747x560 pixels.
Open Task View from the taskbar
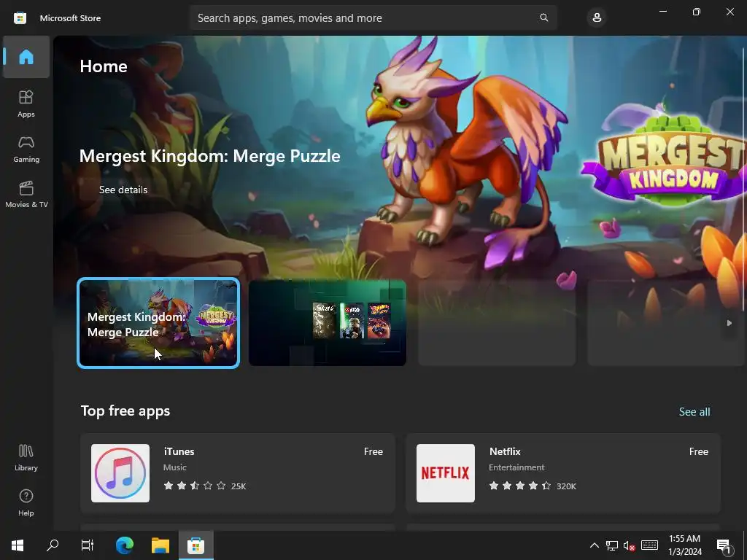point(88,545)
